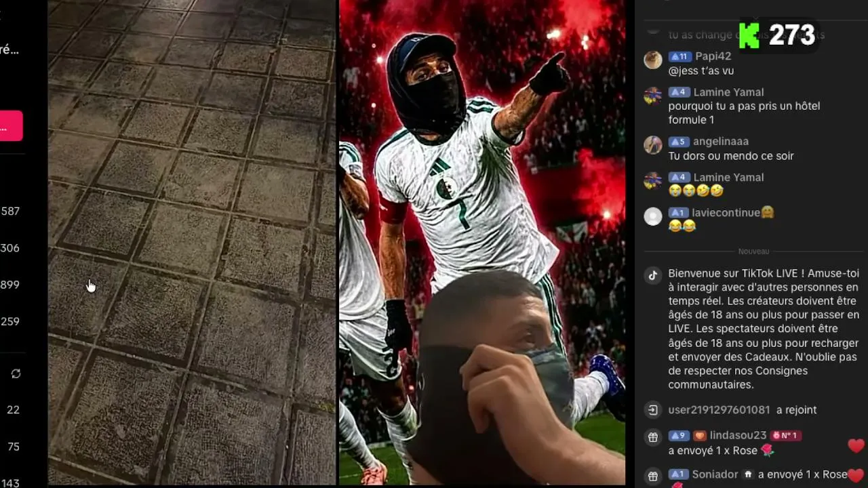868x488 pixels.
Task: Click the "Bienvenue sur TikTok LIVE" welcome message
Action: [x=764, y=329]
